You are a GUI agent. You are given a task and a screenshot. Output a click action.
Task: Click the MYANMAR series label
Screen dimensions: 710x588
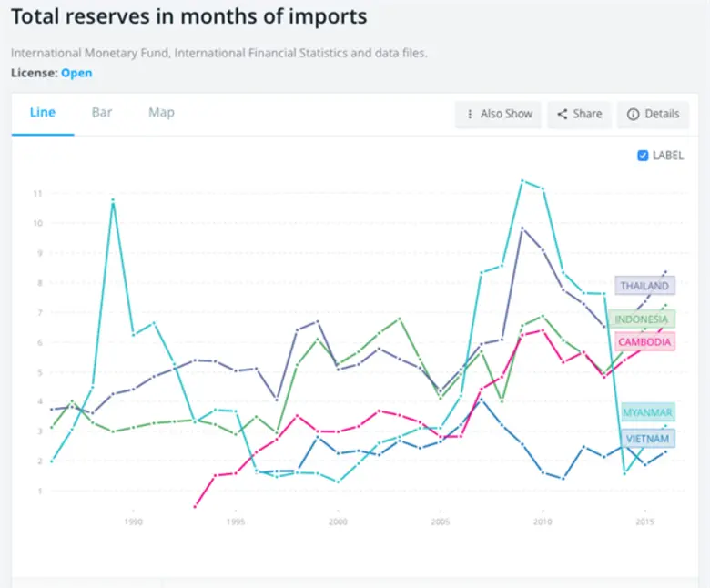[647, 413]
